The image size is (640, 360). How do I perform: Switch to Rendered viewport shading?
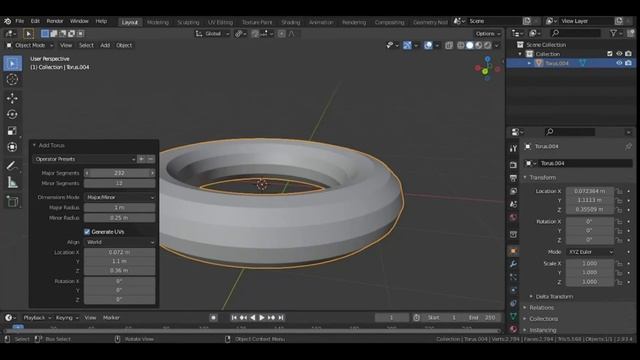488,45
